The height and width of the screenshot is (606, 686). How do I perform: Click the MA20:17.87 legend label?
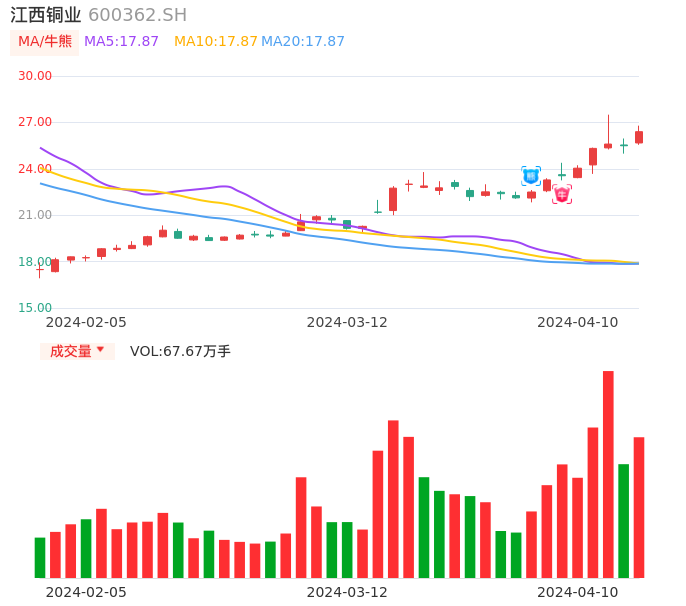coord(303,41)
